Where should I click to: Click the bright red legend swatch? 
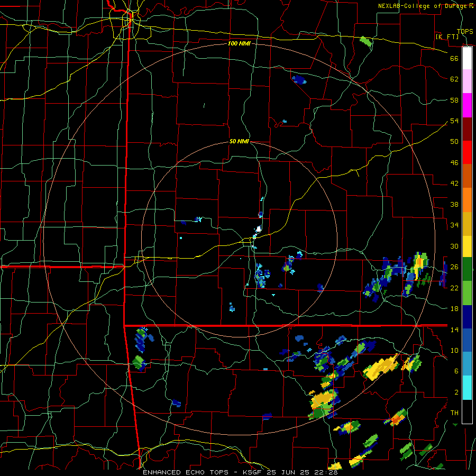(x=467, y=152)
